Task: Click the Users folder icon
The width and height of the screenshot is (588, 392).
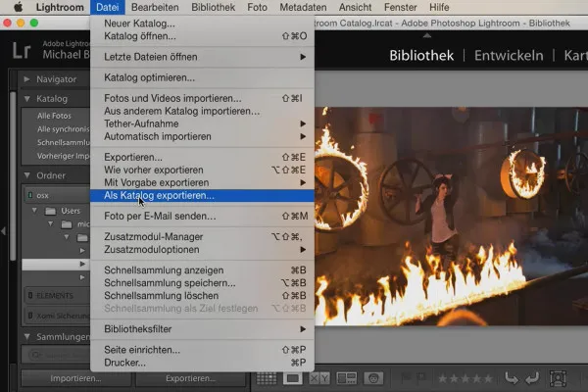Action: pos(50,212)
